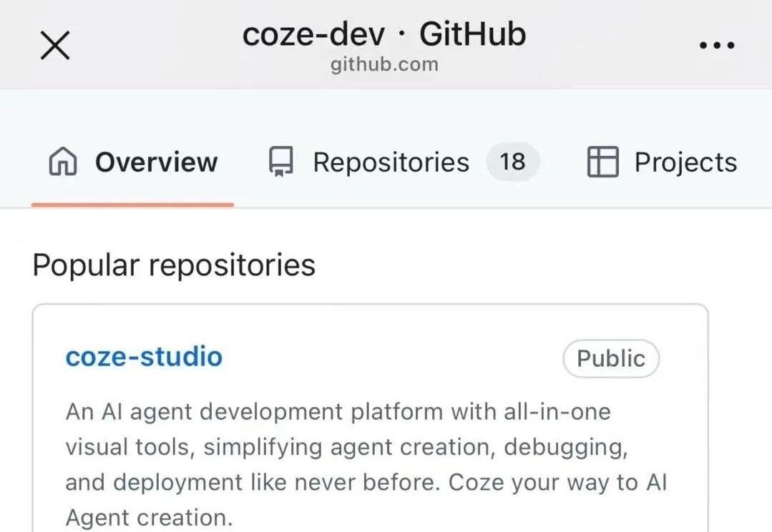Open the coze-studio repository link
The image size is (772, 532).
coord(144,357)
